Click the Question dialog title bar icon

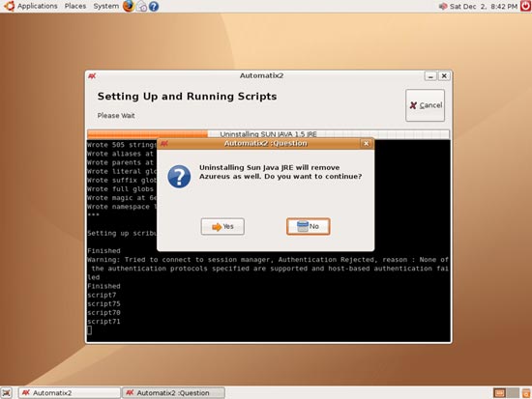coord(164,143)
